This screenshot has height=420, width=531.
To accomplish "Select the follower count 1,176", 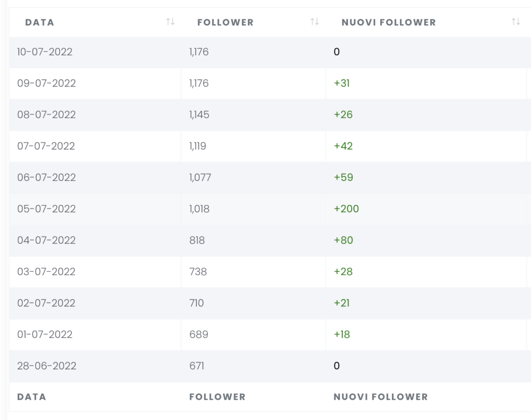I will click(198, 52).
